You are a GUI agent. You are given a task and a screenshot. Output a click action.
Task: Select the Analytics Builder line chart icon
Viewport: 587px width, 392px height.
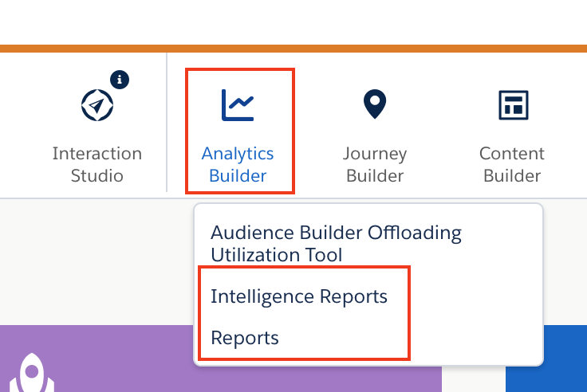point(238,105)
